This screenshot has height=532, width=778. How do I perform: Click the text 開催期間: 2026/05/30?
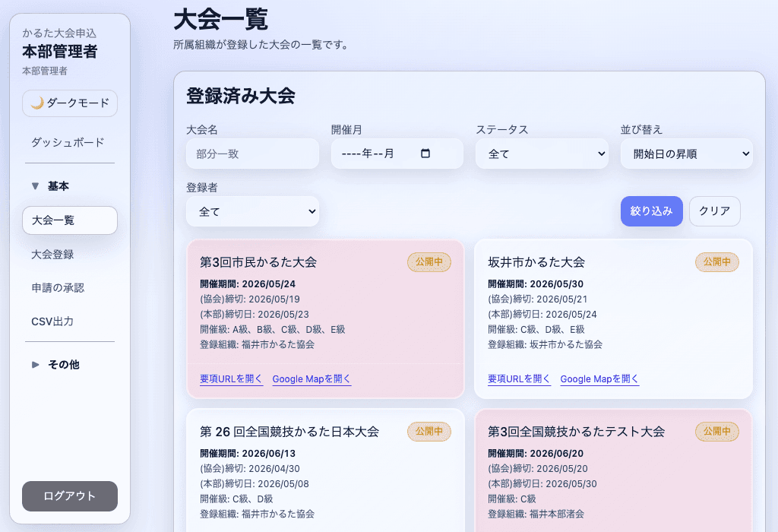tap(536, 284)
